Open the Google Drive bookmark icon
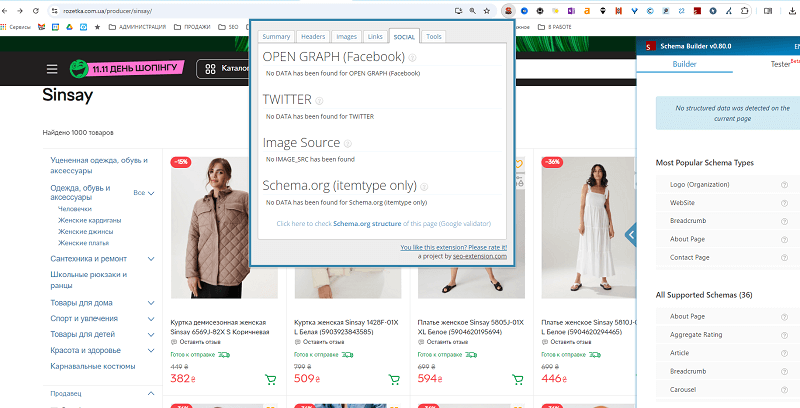This screenshot has width=800, height=408. pyautogui.click(x=69, y=27)
